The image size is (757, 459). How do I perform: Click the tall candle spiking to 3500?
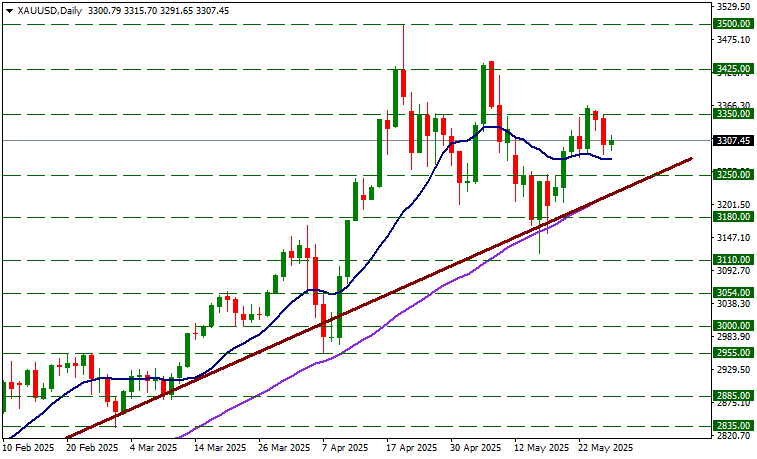tap(403, 82)
